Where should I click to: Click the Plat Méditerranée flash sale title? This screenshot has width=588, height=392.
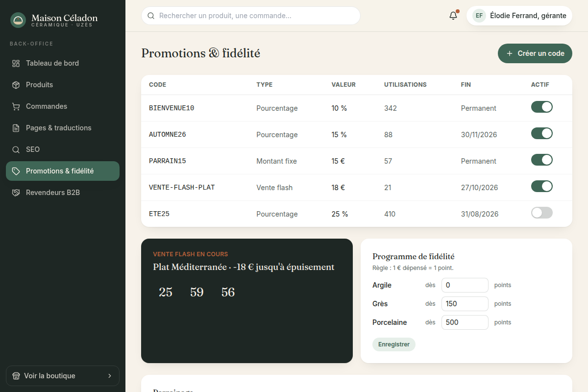[244, 267]
